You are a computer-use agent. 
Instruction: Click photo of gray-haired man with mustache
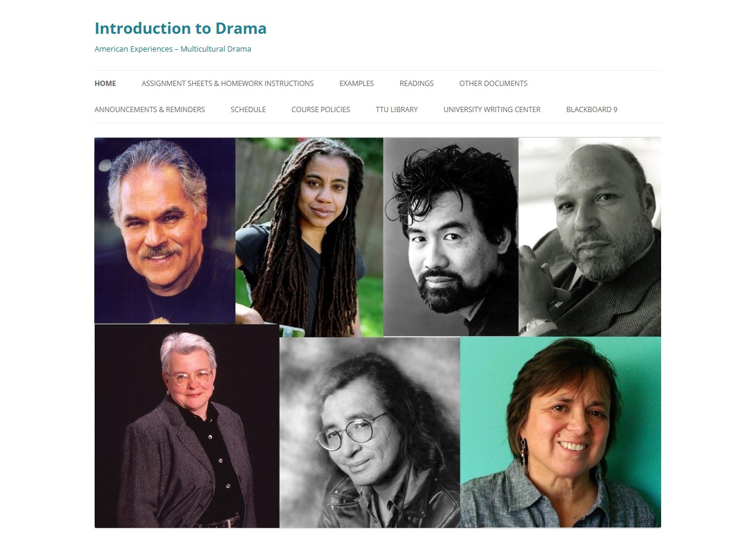coord(165,231)
